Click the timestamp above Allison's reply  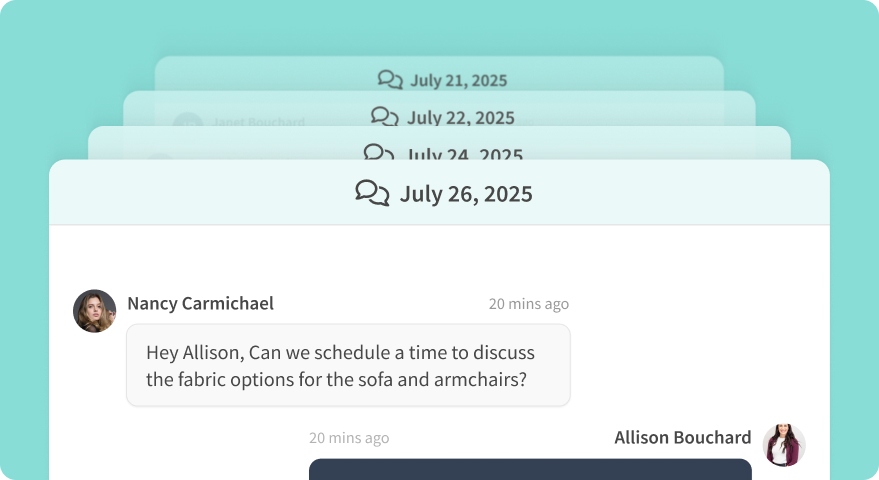point(349,438)
